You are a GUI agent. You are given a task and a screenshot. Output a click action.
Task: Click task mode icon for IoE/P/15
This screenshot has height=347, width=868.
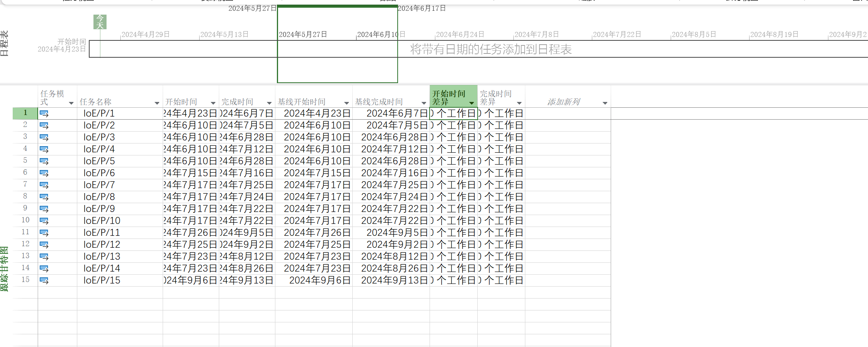point(44,281)
